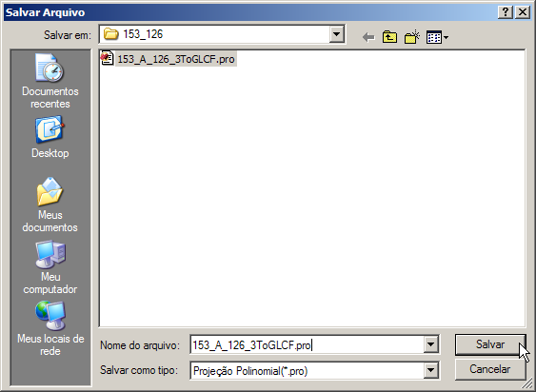
Task: Open Documentos recentes in sidebar
Action: pyautogui.click(x=50, y=81)
